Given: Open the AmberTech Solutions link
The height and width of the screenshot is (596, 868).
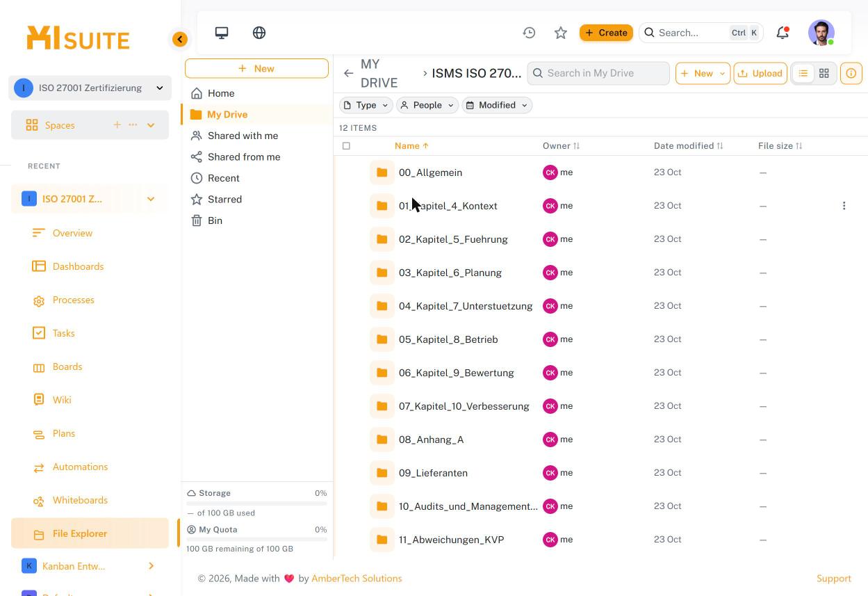Looking at the screenshot, I should coord(357,579).
